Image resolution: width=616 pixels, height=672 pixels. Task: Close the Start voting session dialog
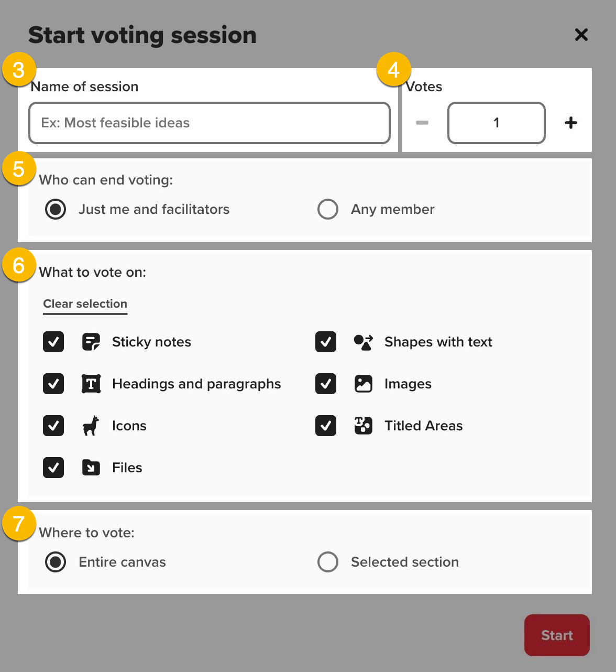pos(581,35)
